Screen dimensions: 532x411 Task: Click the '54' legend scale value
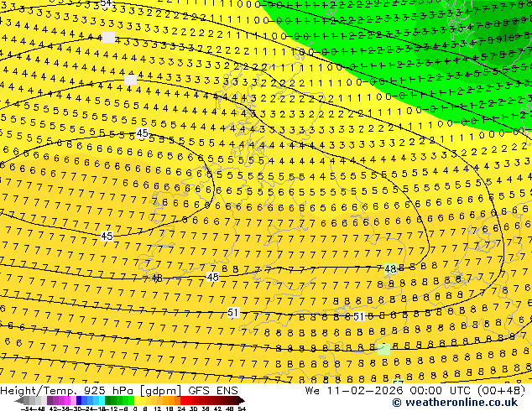pyautogui.click(x=241, y=408)
